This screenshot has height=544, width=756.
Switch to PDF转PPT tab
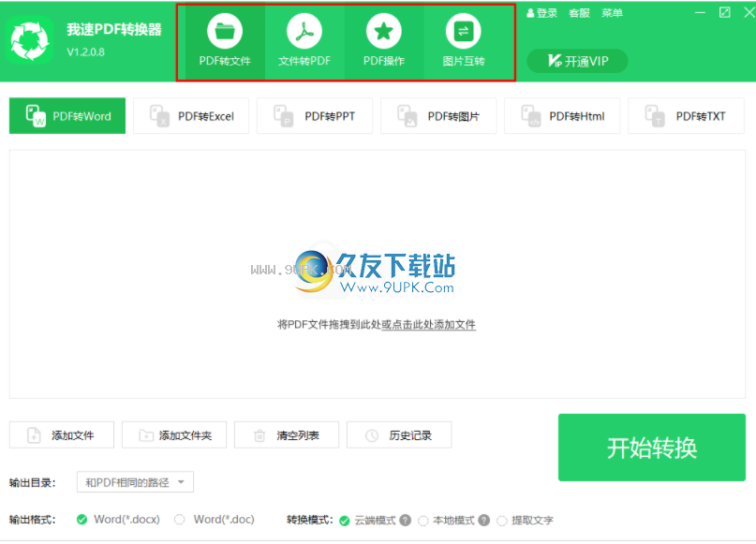click(x=315, y=116)
